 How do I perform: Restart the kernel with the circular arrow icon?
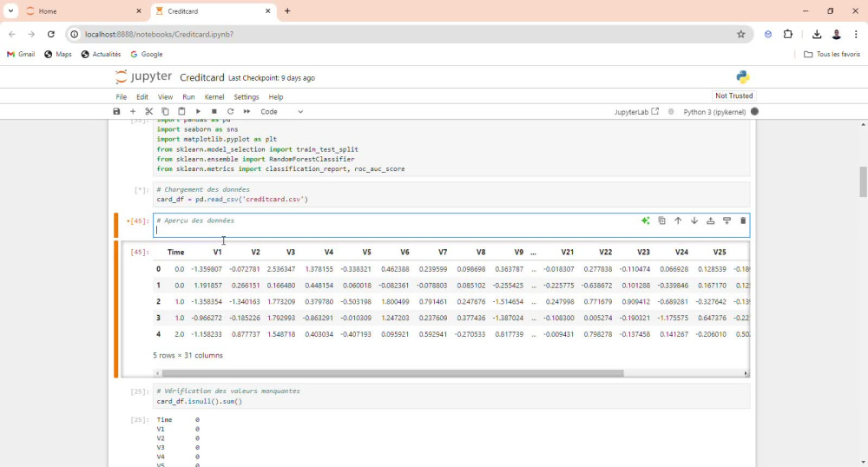point(230,112)
